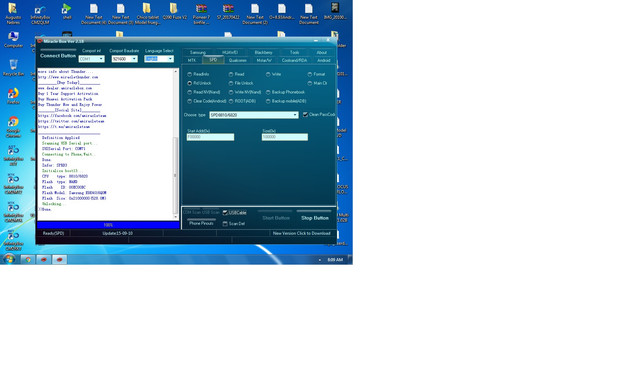The height and width of the screenshot is (384, 640).
Task: Expand the Choose type SPD dropdown
Action: (x=253, y=115)
